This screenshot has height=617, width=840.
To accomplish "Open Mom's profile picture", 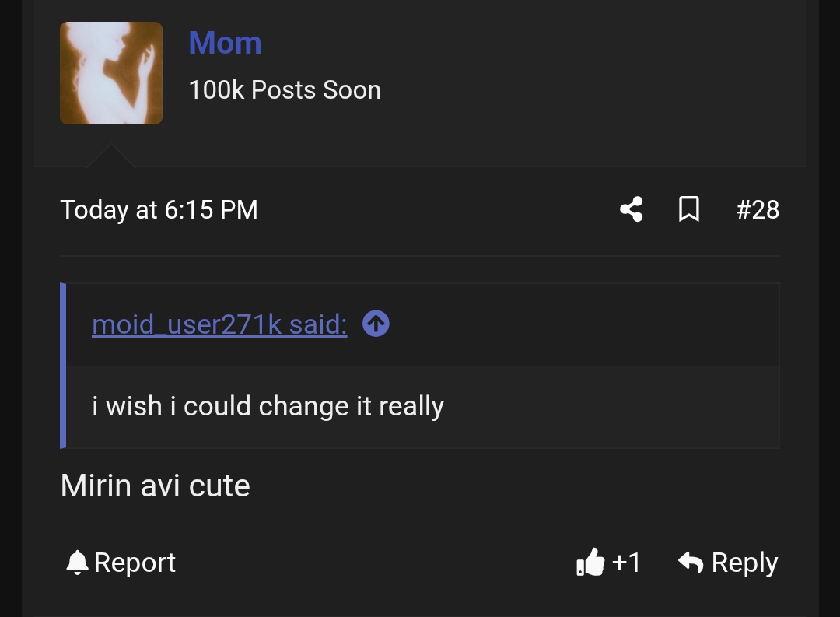I will coord(111,72).
